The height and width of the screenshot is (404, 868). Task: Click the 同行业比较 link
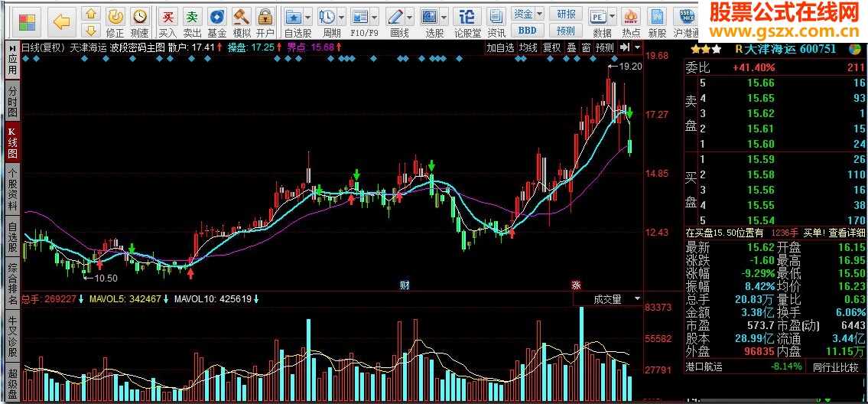point(835,367)
